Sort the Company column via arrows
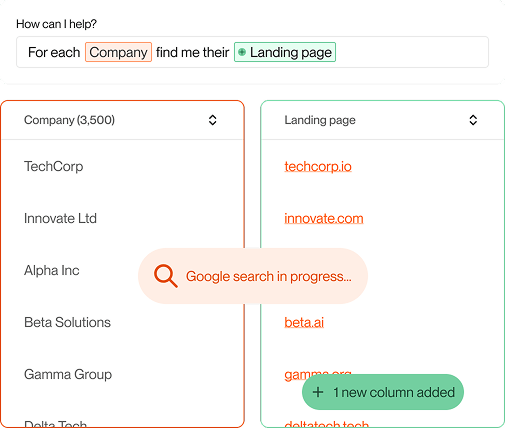Image resolution: width=505 pixels, height=428 pixels. point(213,120)
